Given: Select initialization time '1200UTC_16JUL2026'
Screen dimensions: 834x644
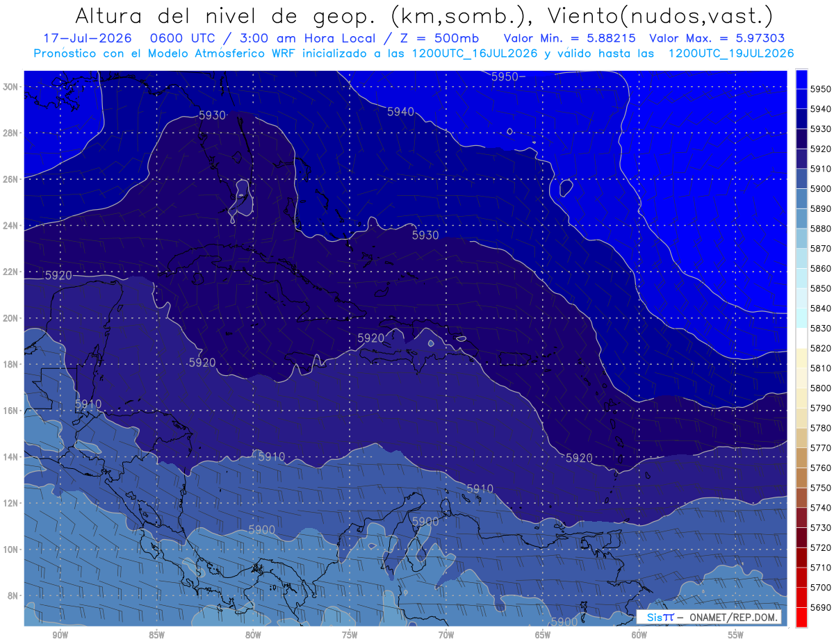Looking at the screenshot, I should click(x=477, y=53).
